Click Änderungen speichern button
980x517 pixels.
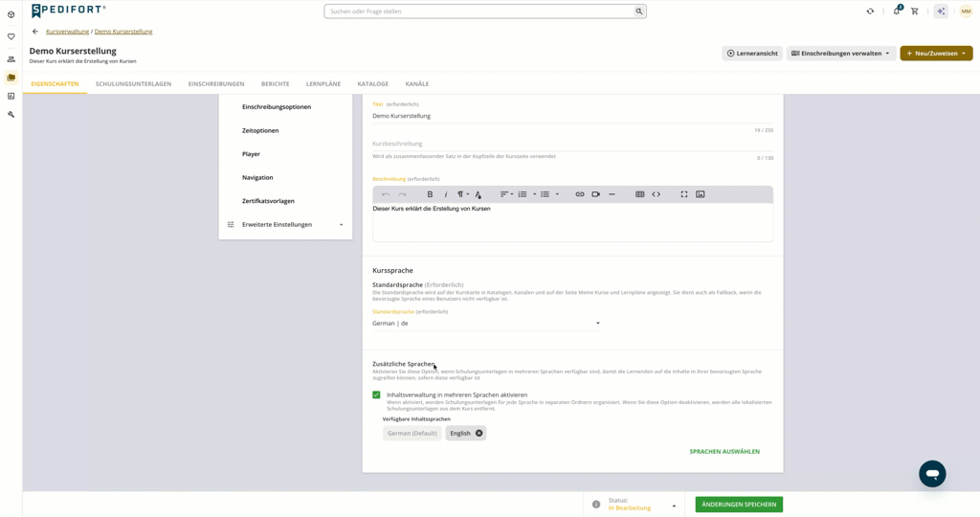coord(739,505)
